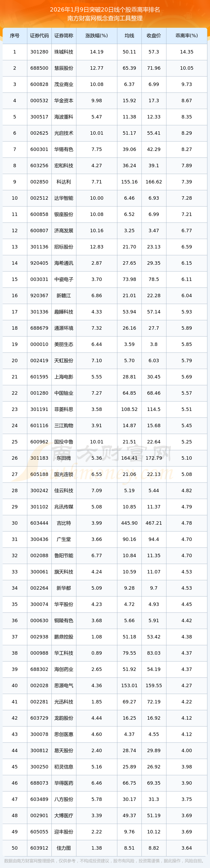This screenshot has width=210, height=868.
Task: Click stock code 600301
Action: pyautogui.click(x=39, y=149)
